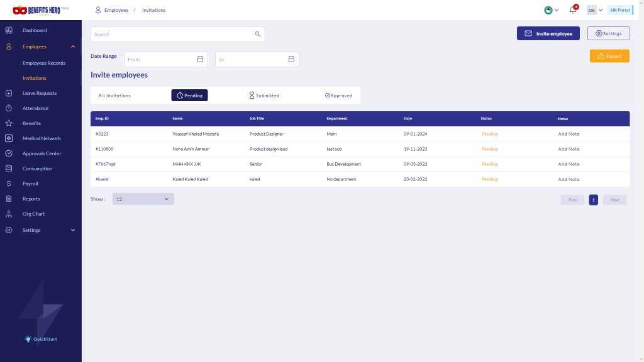The height and width of the screenshot is (362, 644).
Task: Go to Payroll via its sidebar icon
Action: pos(9,184)
